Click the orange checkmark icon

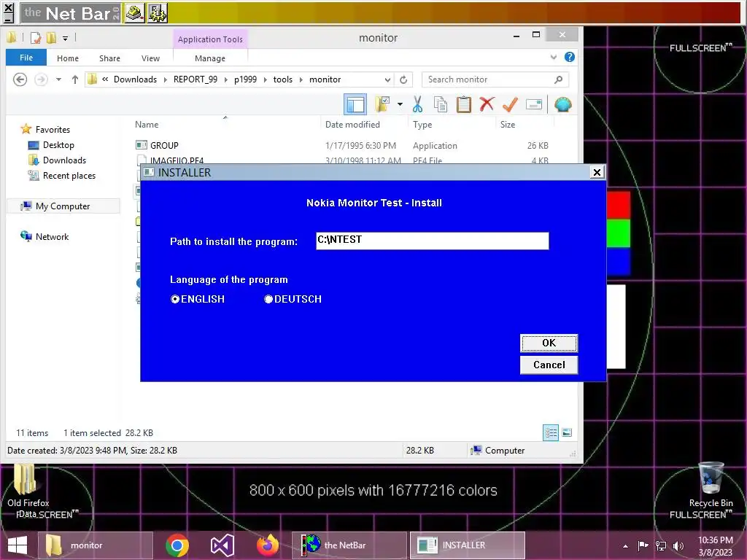[x=510, y=104]
